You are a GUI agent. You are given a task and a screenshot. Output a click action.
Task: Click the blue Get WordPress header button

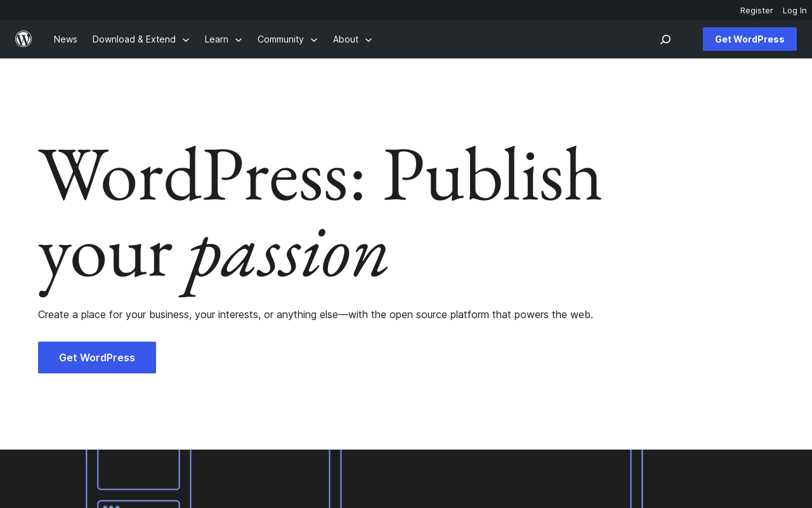pyautogui.click(x=749, y=39)
